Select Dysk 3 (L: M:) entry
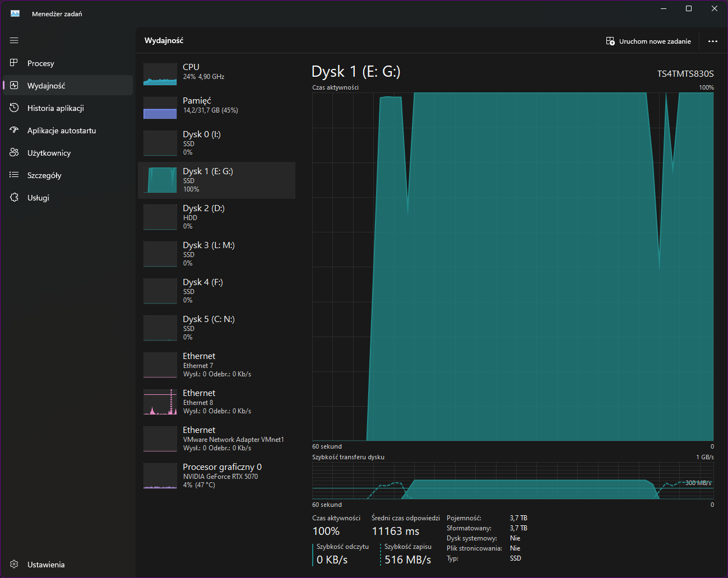The height and width of the screenshot is (578, 728). [x=216, y=254]
